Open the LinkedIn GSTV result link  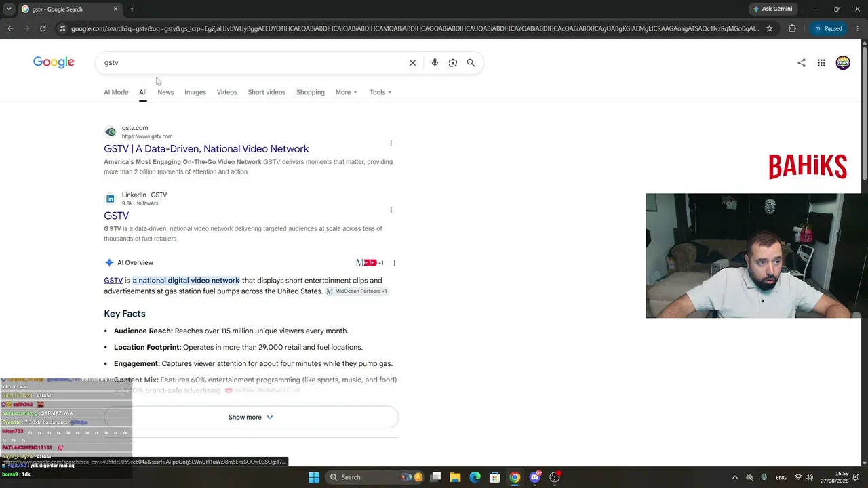tap(116, 216)
